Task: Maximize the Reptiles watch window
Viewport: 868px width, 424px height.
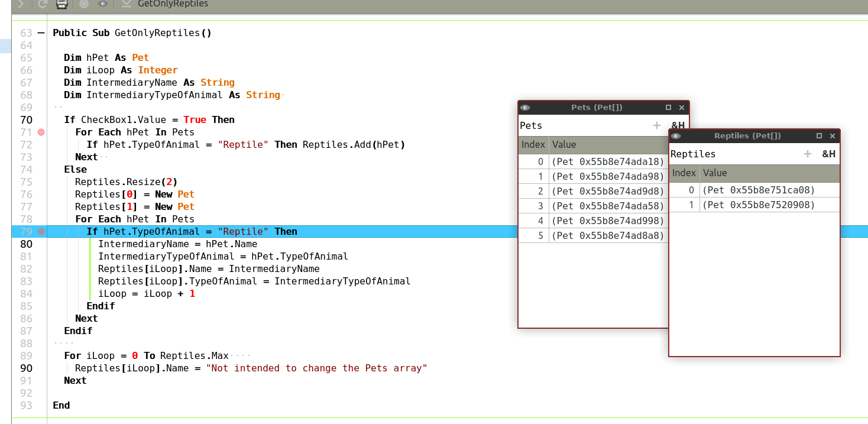Action: tap(819, 136)
